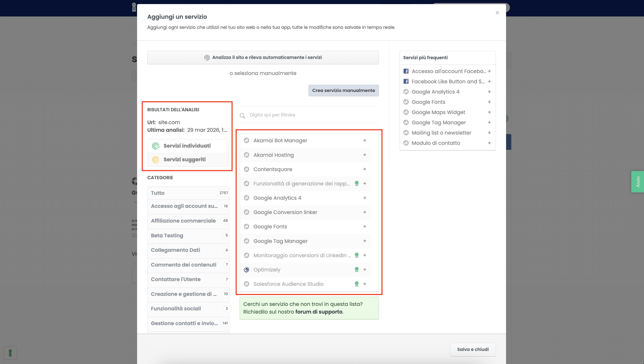Screen dimensions: 644x364
Task: Click Crea servizio manualmente button
Action: [x=343, y=90]
